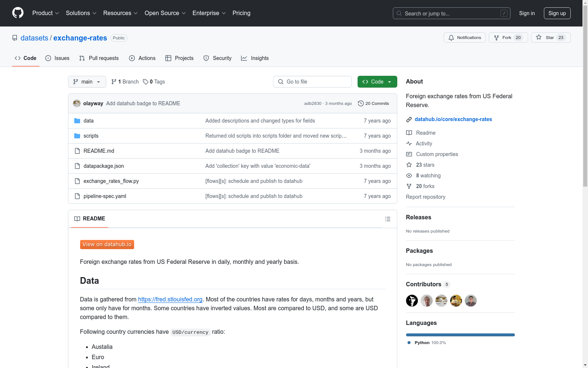View the 0 Tags list
588x368 pixels.
154,82
